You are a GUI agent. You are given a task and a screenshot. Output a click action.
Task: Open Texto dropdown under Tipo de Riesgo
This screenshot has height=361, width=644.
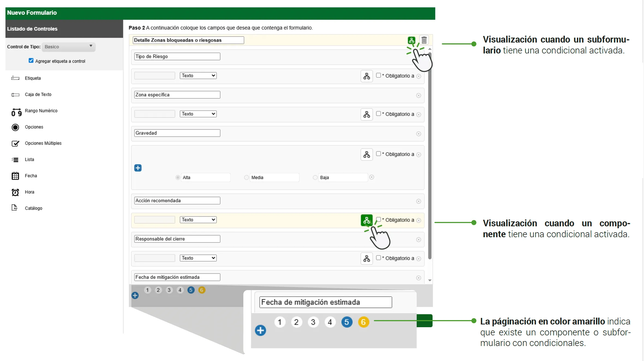point(198,76)
